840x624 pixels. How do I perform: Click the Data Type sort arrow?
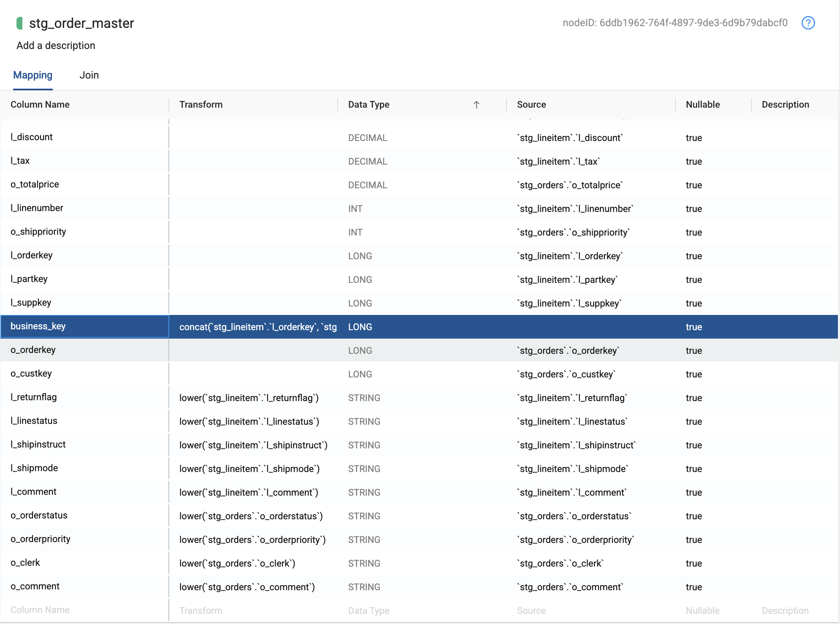(x=477, y=105)
